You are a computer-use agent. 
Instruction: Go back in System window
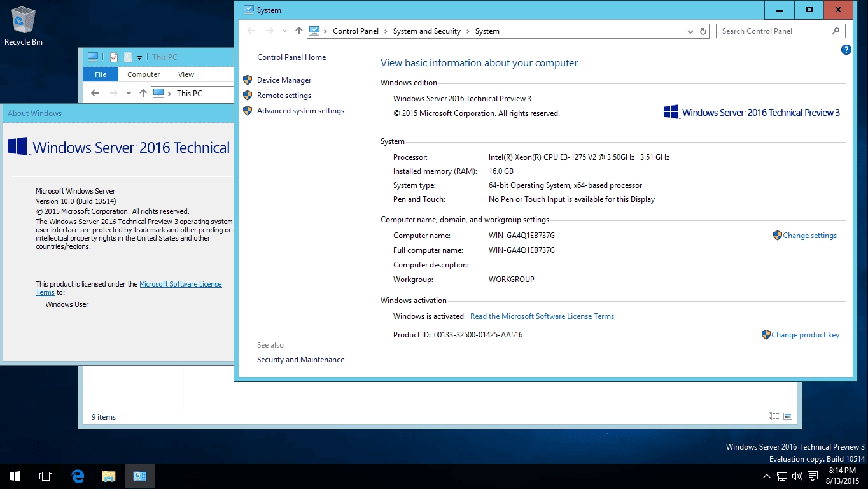click(x=251, y=31)
